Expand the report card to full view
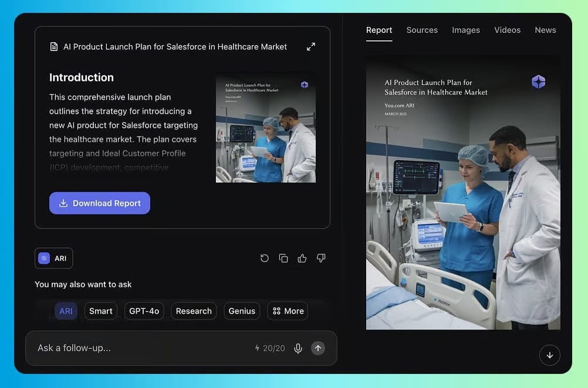The image size is (588, 388). 311,47
